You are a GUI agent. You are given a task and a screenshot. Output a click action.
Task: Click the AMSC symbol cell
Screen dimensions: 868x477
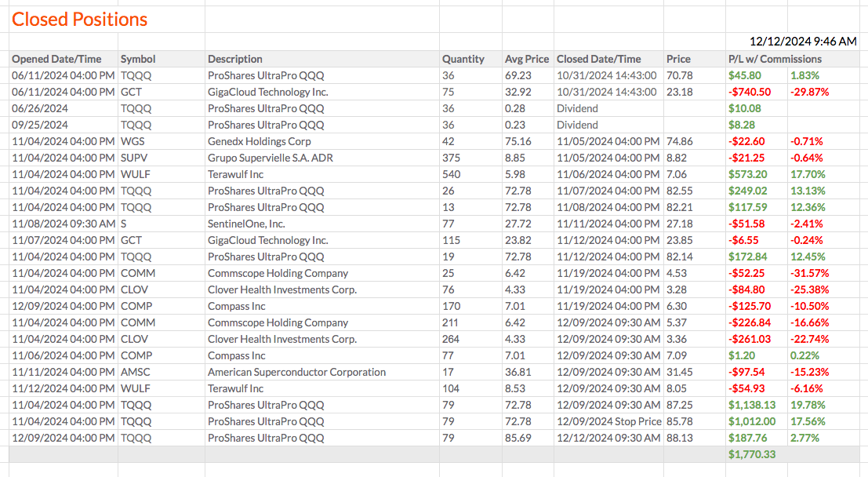click(136, 372)
